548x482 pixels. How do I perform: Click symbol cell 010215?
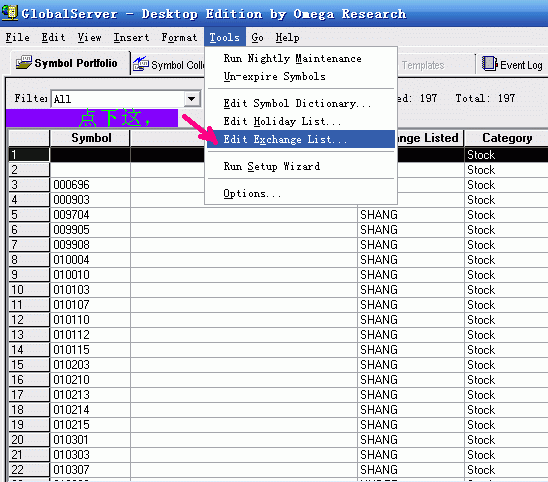point(90,425)
